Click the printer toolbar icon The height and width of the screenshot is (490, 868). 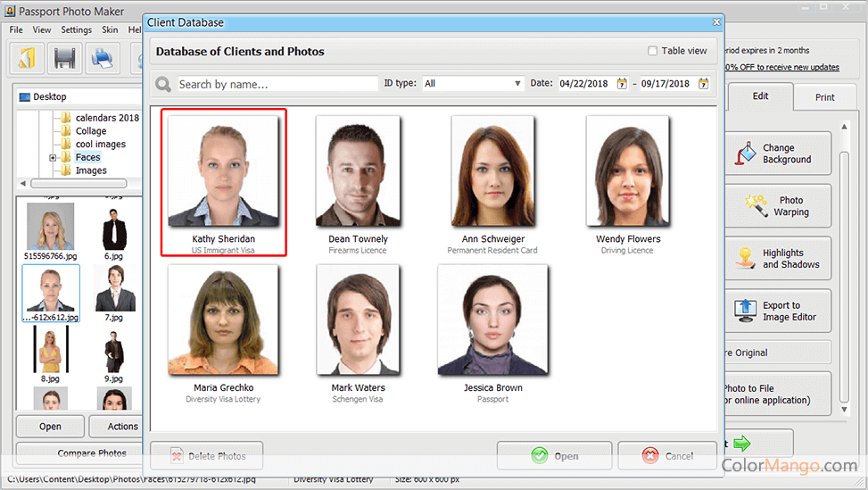[x=103, y=59]
